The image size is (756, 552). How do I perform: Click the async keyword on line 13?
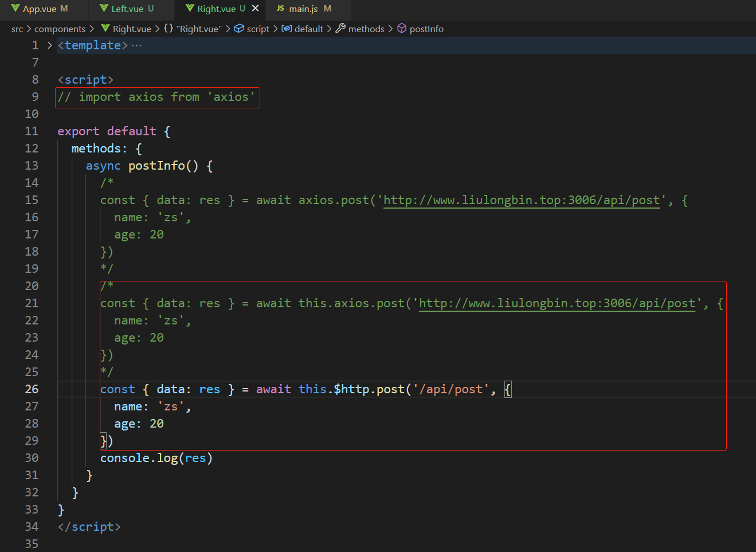pyautogui.click(x=103, y=166)
